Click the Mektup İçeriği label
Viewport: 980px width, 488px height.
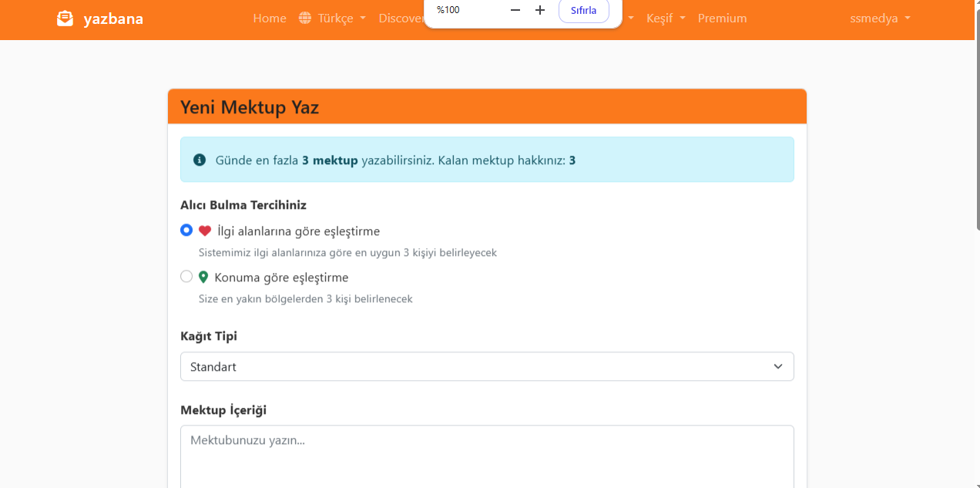pos(223,409)
